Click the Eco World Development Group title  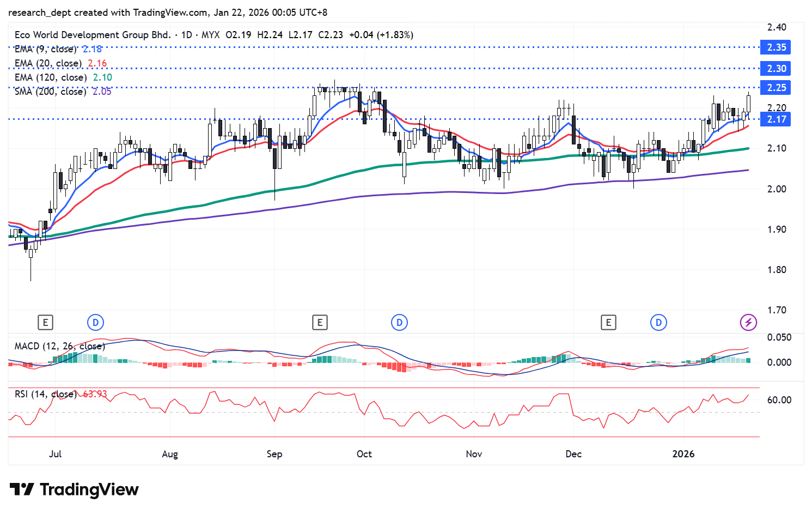pyautogui.click(x=93, y=35)
